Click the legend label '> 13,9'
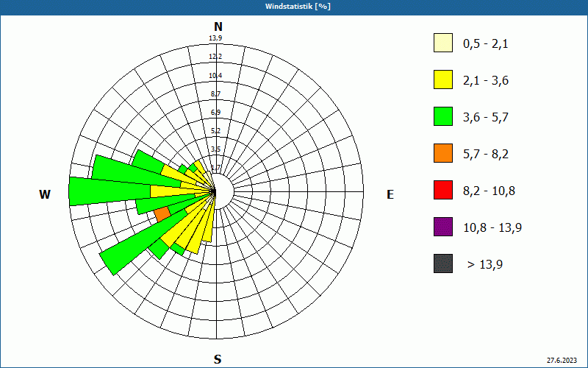The width and height of the screenshot is (588, 368). [x=485, y=265]
